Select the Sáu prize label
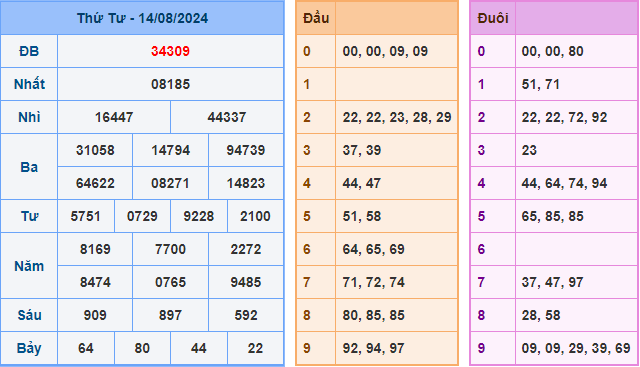 click(29, 315)
